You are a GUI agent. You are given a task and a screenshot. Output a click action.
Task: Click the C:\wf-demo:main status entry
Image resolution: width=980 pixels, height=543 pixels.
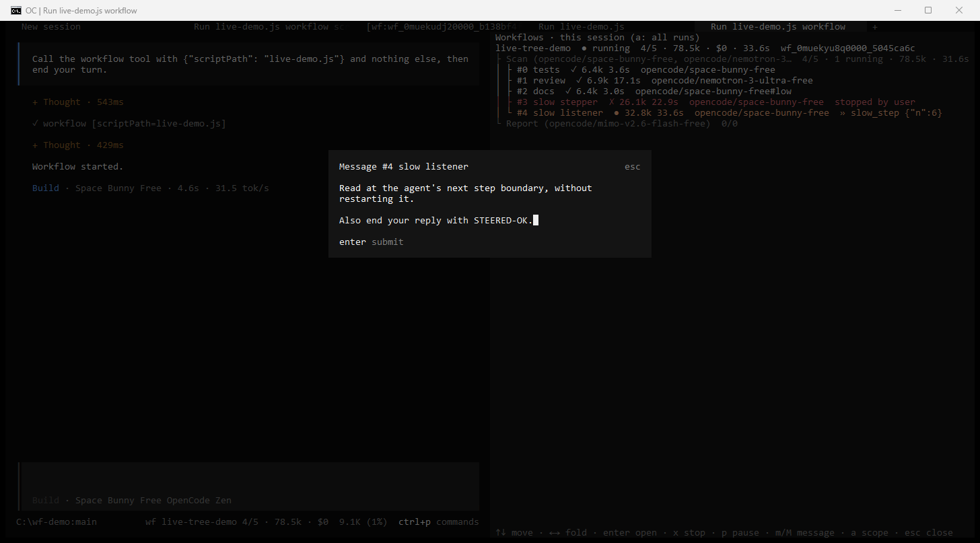click(57, 522)
